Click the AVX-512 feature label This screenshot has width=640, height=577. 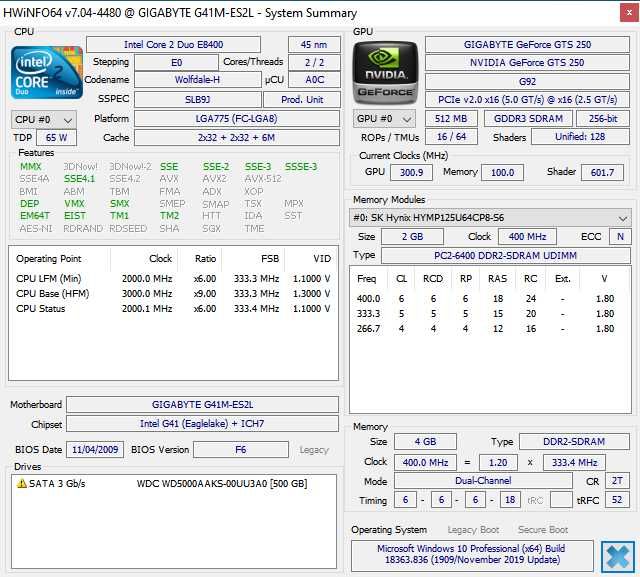[x=263, y=179]
